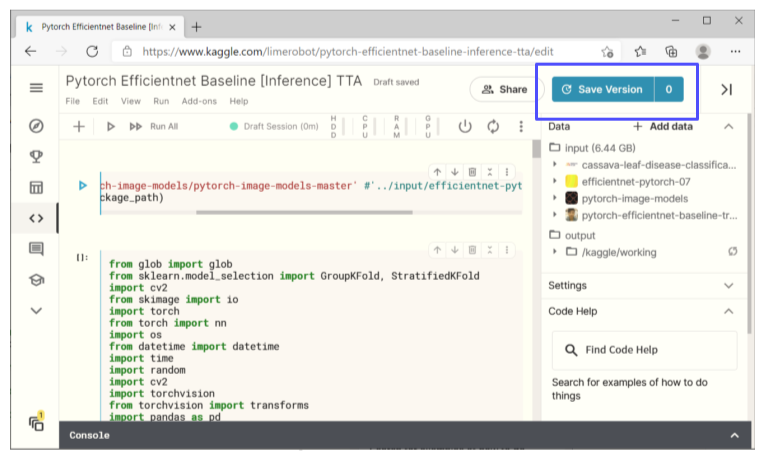Click the browser address bar URL
The height and width of the screenshot is (460, 767).
pos(348,52)
